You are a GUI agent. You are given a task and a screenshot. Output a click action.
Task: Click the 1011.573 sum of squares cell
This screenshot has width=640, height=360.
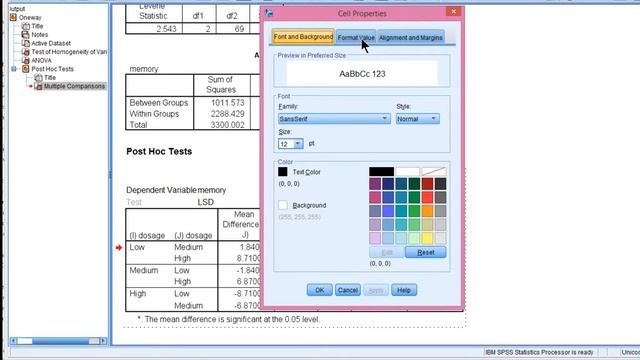pos(228,103)
